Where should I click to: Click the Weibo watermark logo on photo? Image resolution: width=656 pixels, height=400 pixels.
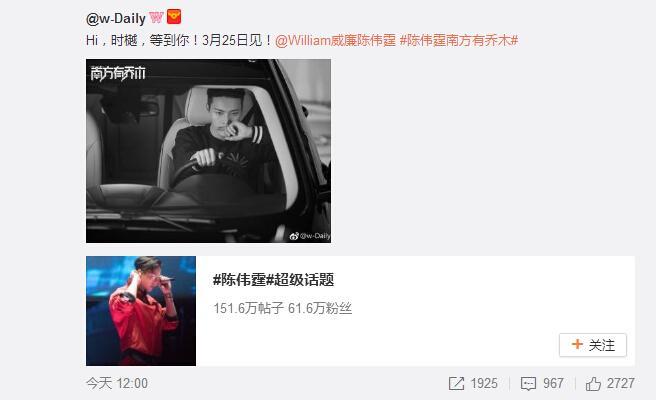(294, 236)
